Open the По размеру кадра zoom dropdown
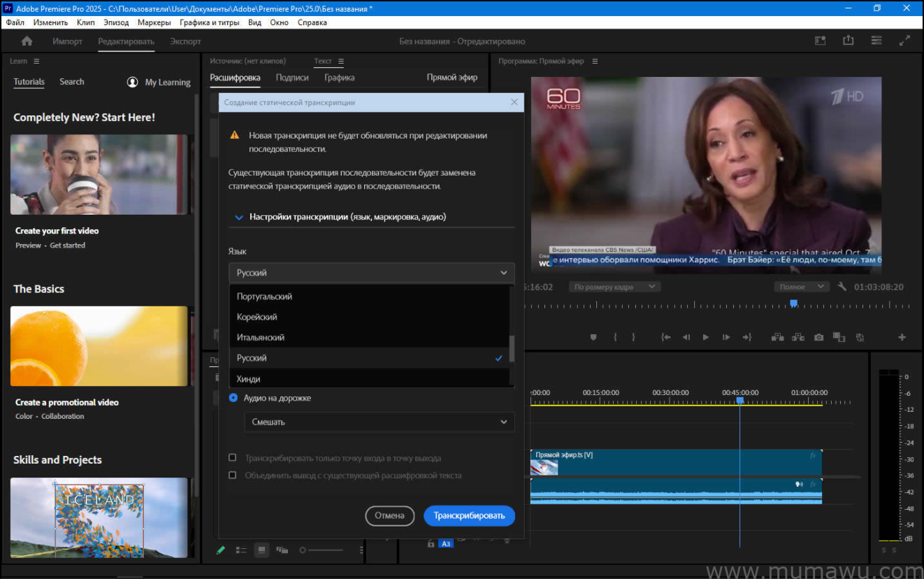924x579 pixels. [x=614, y=287]
